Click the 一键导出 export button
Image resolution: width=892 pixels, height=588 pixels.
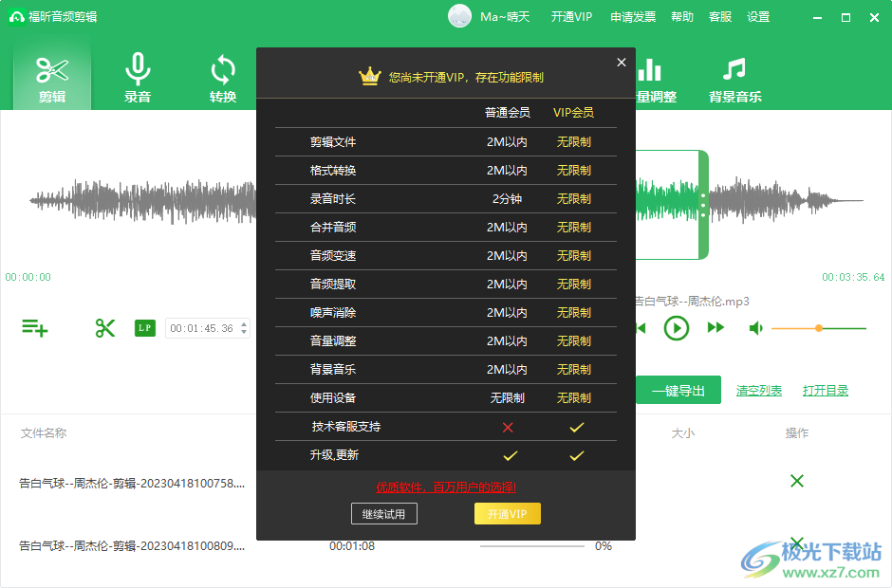click(678, 390)
